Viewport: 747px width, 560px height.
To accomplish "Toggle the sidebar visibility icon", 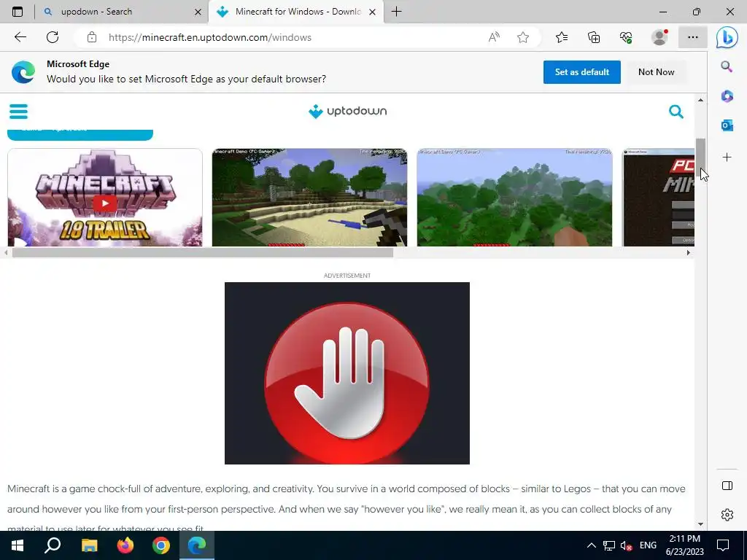I will [727, 485].
